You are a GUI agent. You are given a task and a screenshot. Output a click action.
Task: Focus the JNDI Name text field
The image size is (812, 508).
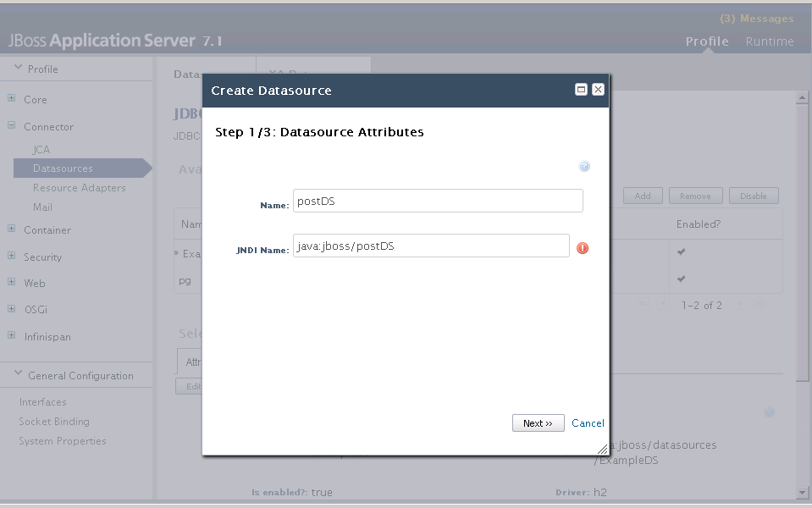click(x=431, y=246)
